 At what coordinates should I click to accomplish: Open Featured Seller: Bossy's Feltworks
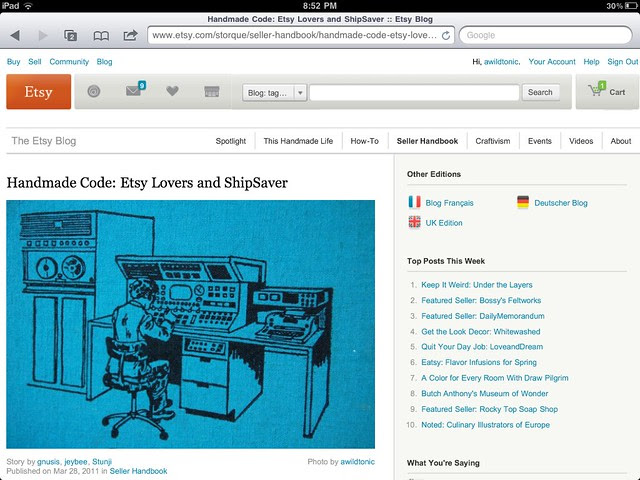click(481, 300)
